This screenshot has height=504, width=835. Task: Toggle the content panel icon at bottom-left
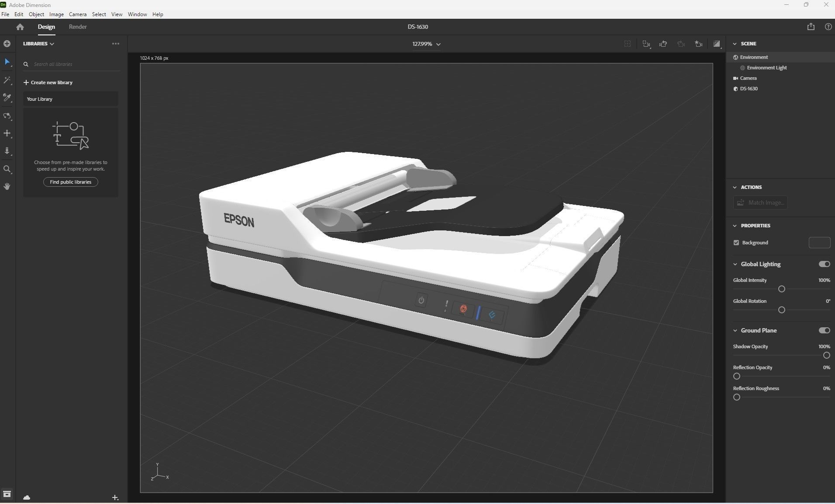click(7, 494)
